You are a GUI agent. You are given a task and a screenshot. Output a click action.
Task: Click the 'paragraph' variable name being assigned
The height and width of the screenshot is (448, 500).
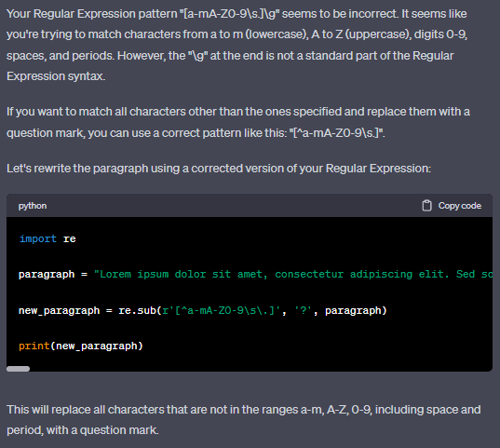(47, 275)
